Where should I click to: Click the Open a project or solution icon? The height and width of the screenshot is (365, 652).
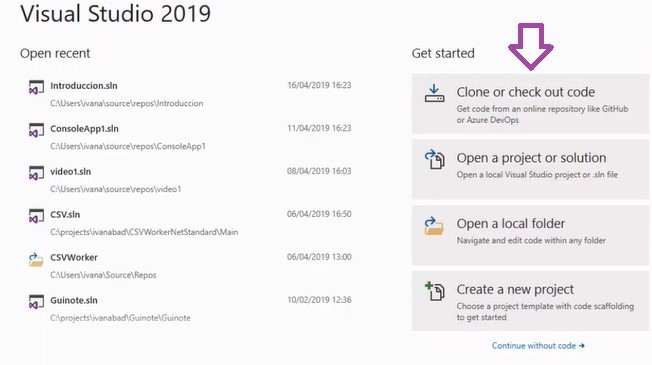(435, 160)
